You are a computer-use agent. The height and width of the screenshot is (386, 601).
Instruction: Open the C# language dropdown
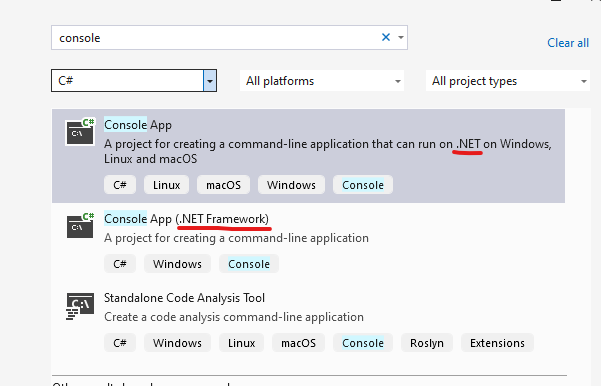[134, 80]
